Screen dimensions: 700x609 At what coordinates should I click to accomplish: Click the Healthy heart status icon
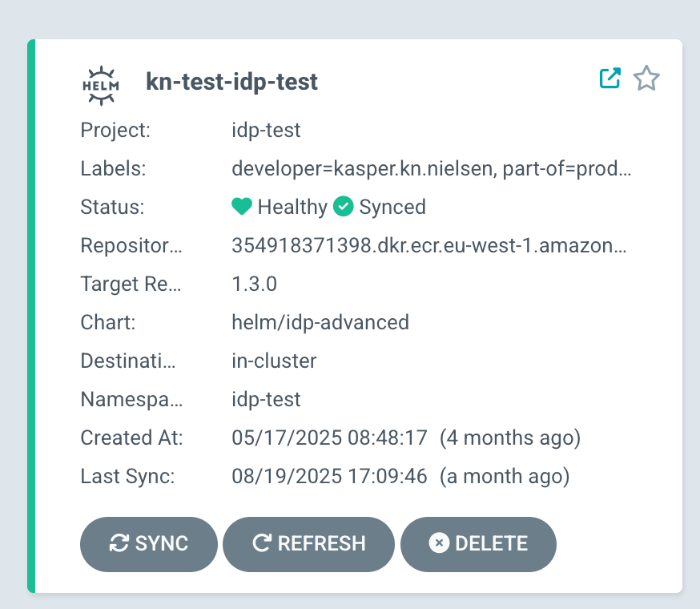coord(242,207)
